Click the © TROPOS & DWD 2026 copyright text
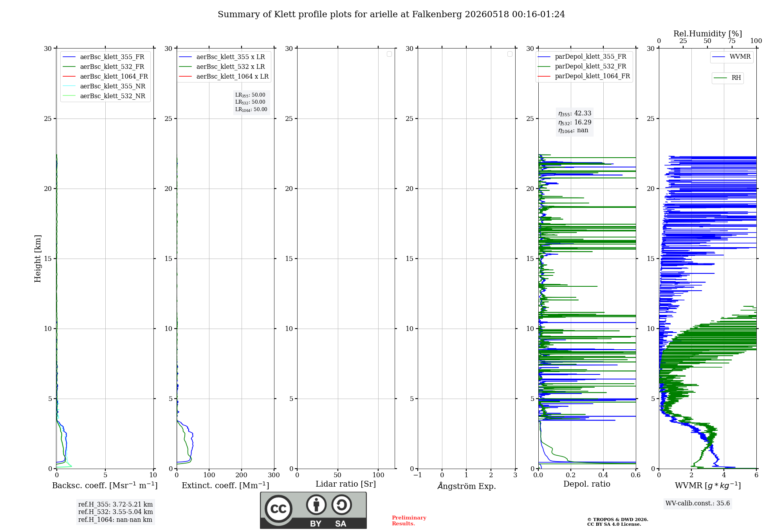 [618, 519]
